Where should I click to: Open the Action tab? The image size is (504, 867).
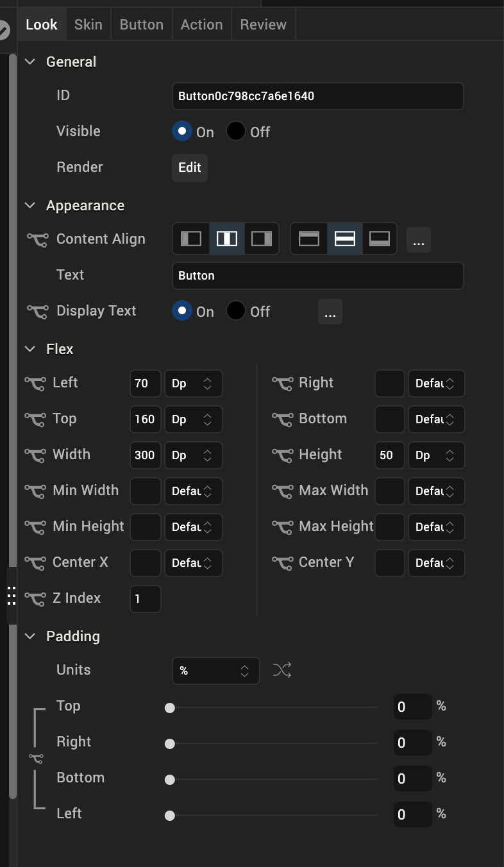201,24
